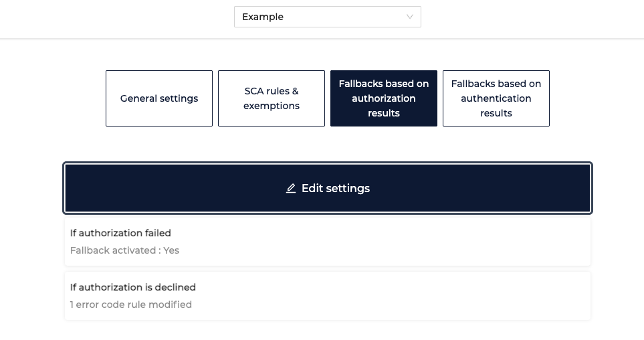Image resolution: width=644 pixels, height=340 pixels.
Task: Select Fallbacks based on authorization results tab
Action: click(x=384, y=98)
